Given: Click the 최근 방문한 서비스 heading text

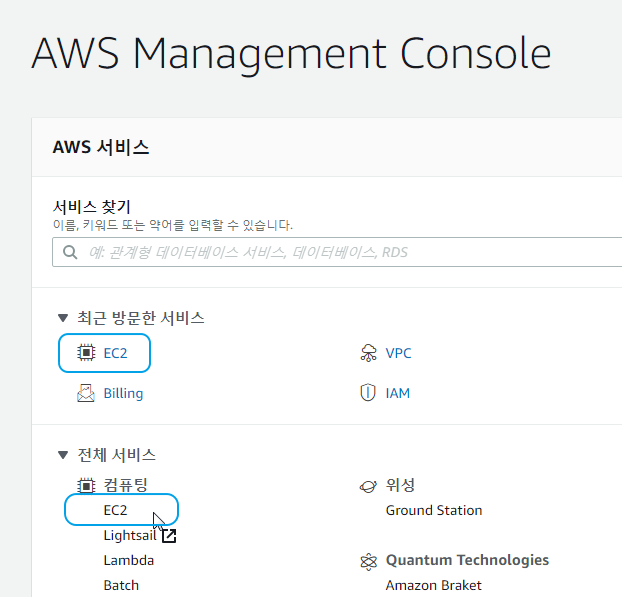Looking at the screenshot, I should [x=141, y=318].
